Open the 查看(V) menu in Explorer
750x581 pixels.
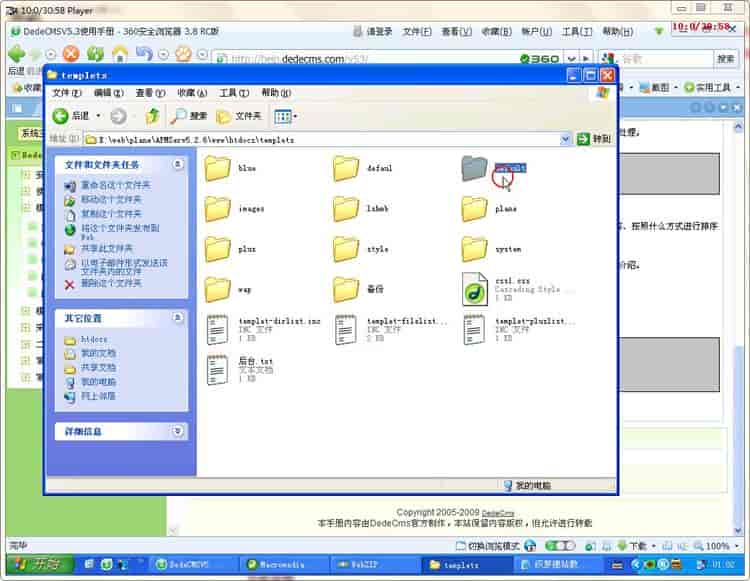pos(150,93)
